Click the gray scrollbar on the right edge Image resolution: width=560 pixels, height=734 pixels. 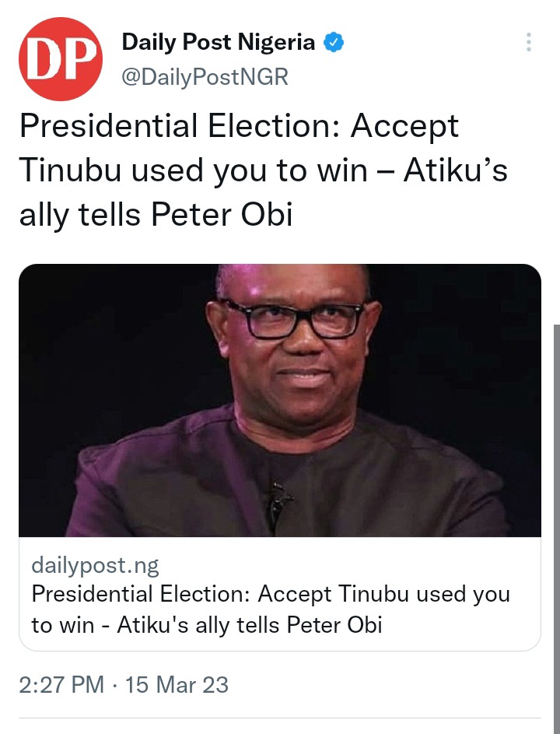(x=557, y=529)
